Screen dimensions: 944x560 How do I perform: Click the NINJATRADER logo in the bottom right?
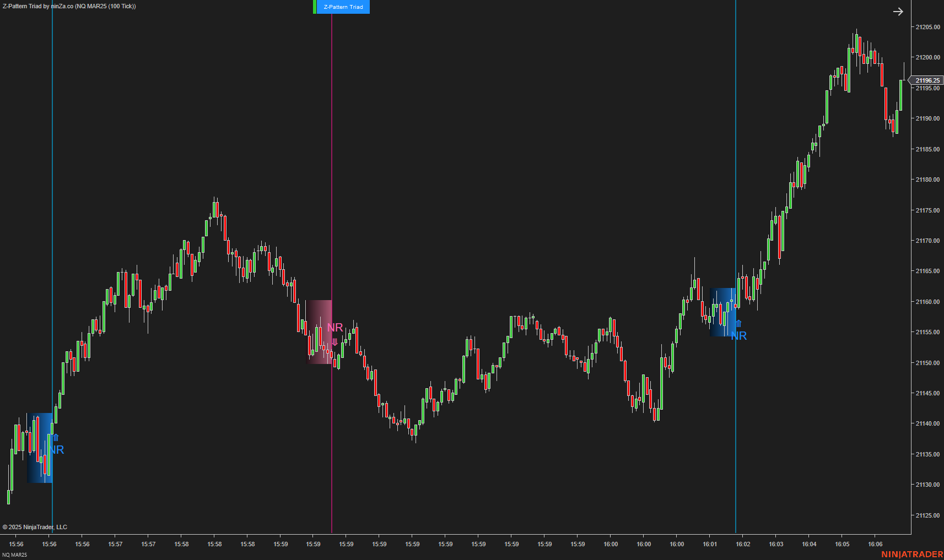(912, 556)
